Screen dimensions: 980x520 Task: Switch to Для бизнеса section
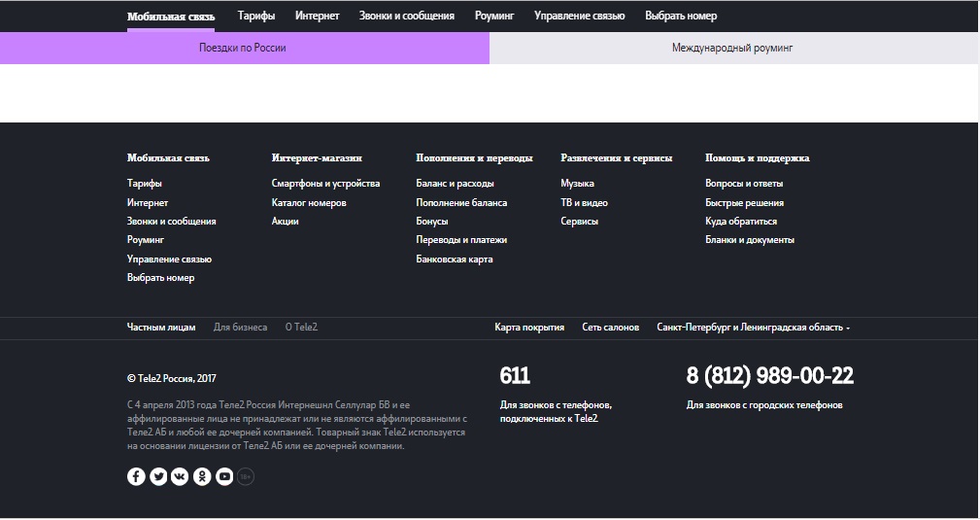tap(240, 328)
